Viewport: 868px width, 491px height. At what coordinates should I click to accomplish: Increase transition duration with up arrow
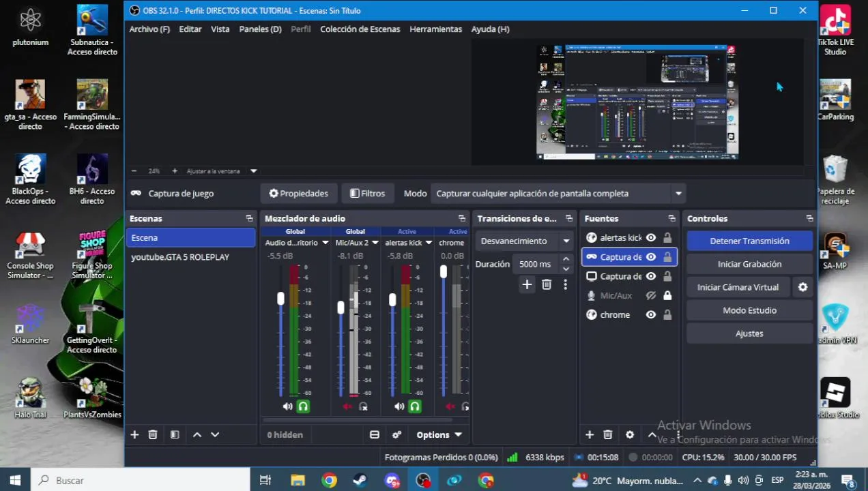566,259
